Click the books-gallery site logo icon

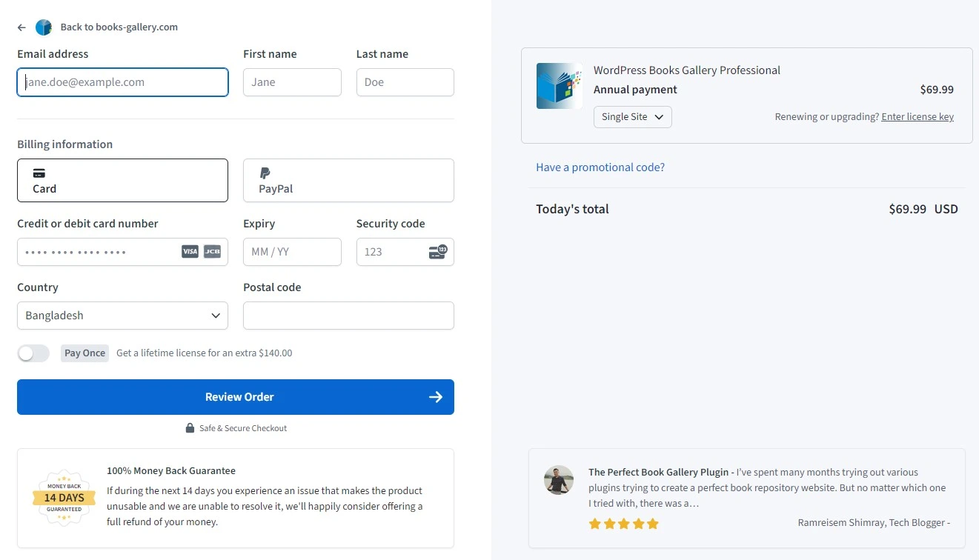[x=44, y=27]
